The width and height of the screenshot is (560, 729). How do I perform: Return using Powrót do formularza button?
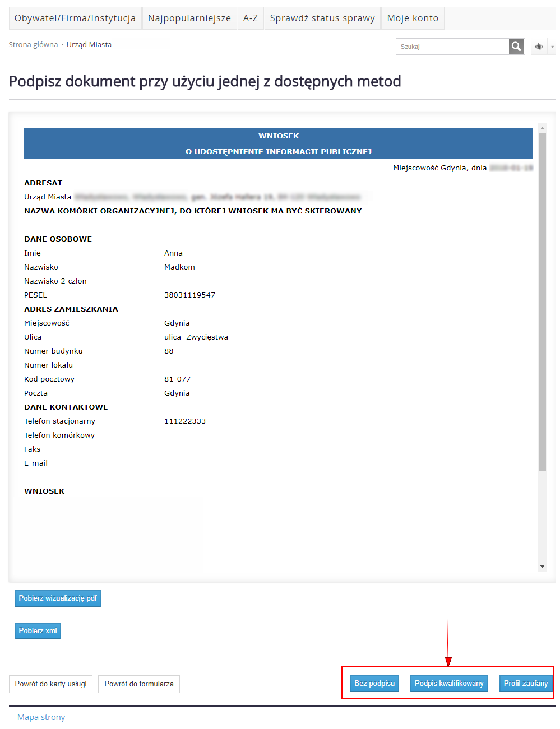click(139, 684)
